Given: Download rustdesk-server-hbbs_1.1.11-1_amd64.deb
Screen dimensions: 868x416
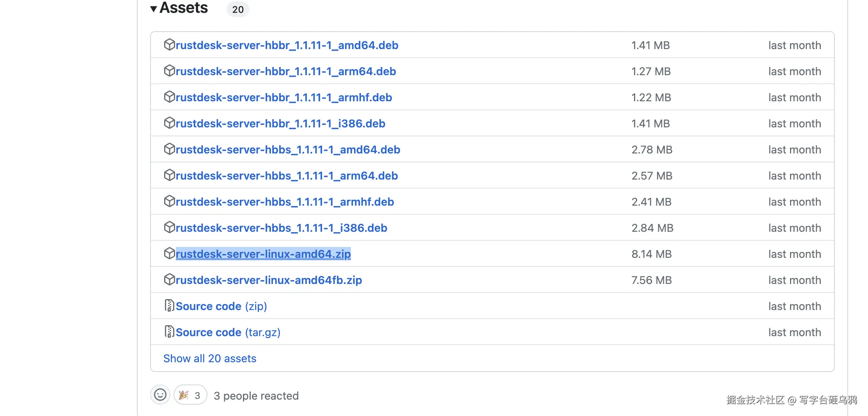Looking at the screenshot, I should coord(288,150).
